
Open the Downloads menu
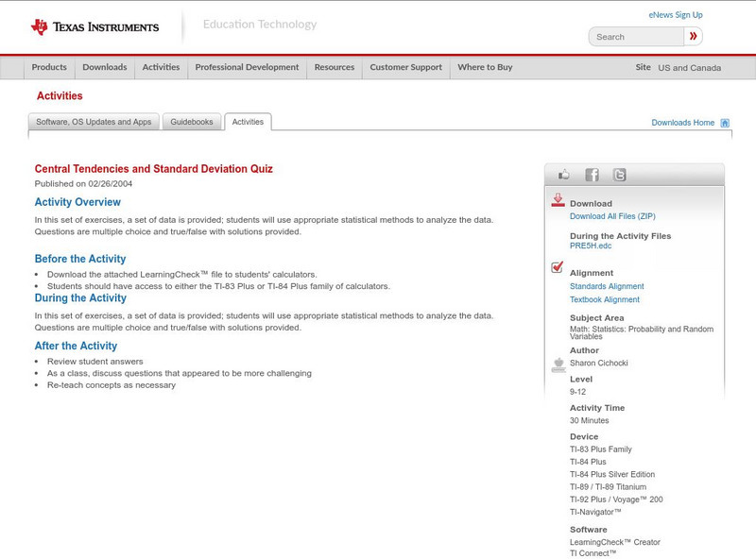(x=105, y=67)
